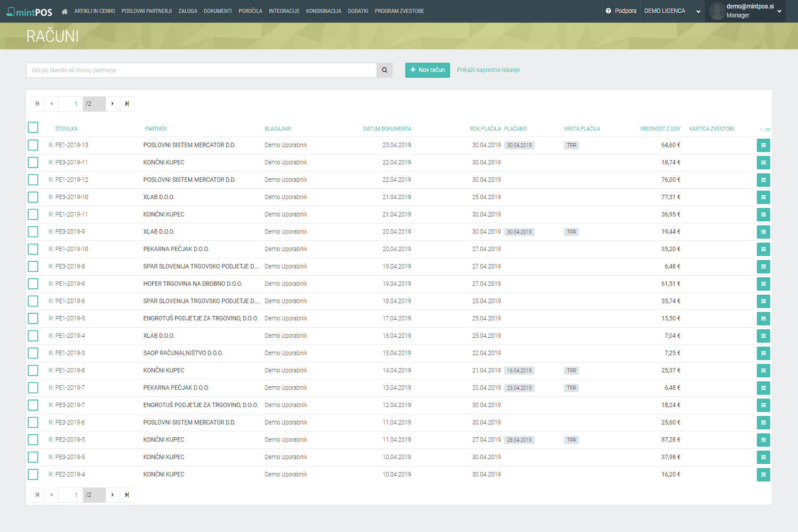798x532 pixels.
Task: Open the ARTIKLI IN CENIKI menu
Action: click(94, 11)
